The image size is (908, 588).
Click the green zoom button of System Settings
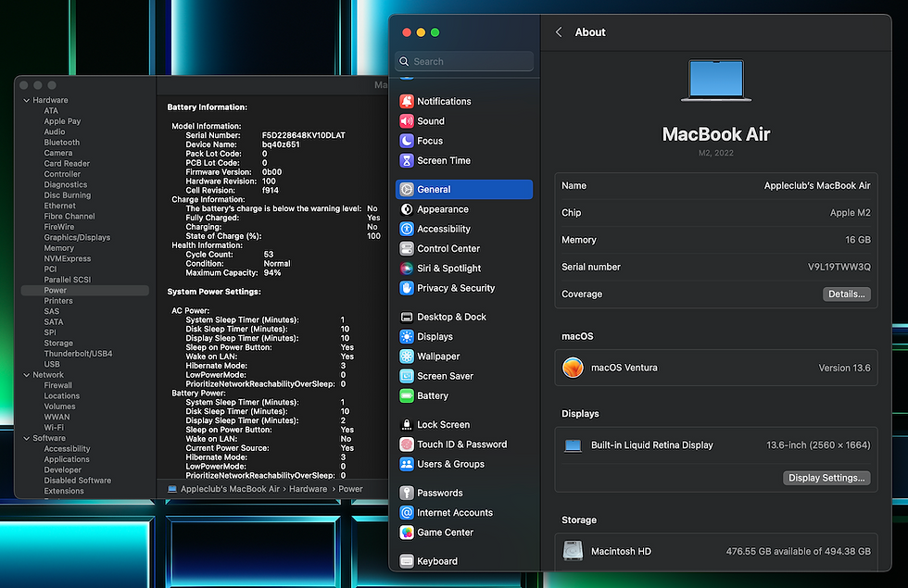(435, 32)
